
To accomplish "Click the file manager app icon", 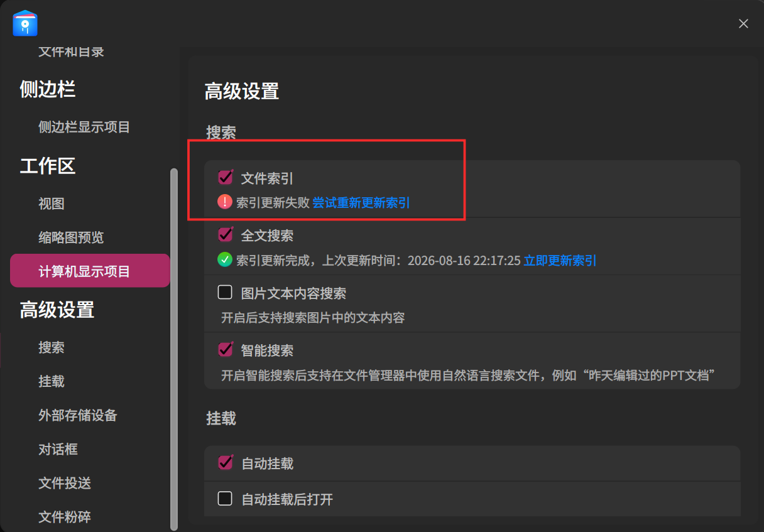I will (25, 23).
